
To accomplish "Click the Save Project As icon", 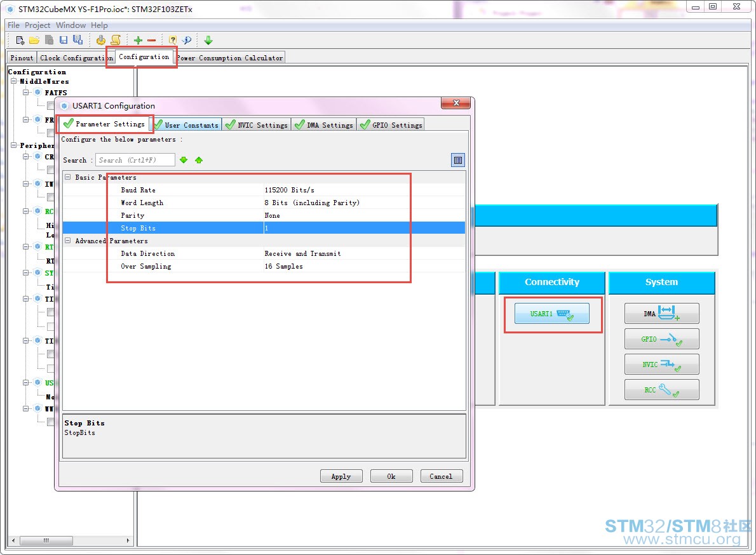I will 78,40.
